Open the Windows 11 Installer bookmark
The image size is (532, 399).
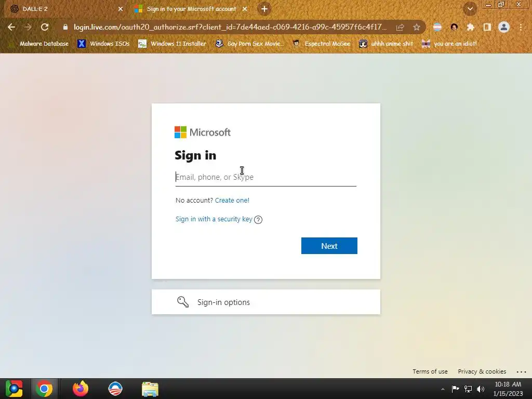tap(172, 44)
